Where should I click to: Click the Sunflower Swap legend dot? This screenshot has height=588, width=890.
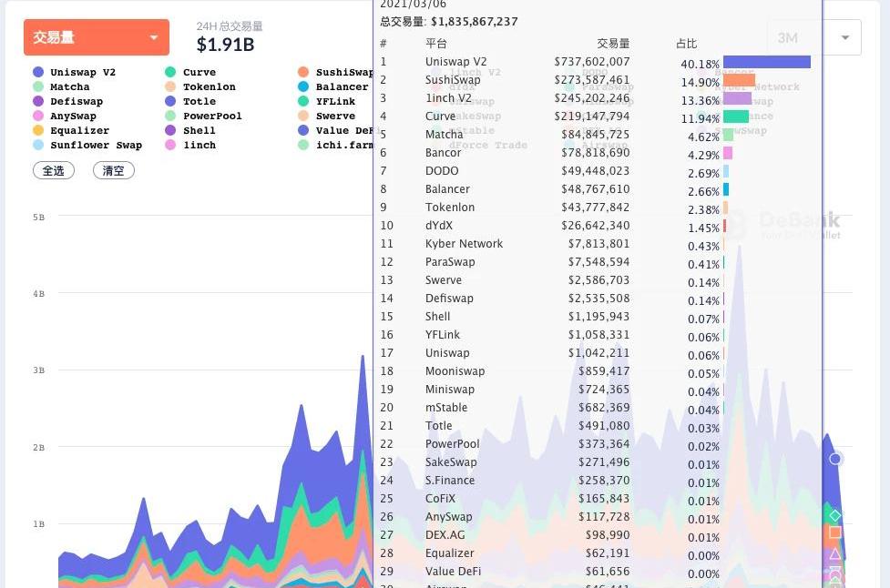(37, 145)
